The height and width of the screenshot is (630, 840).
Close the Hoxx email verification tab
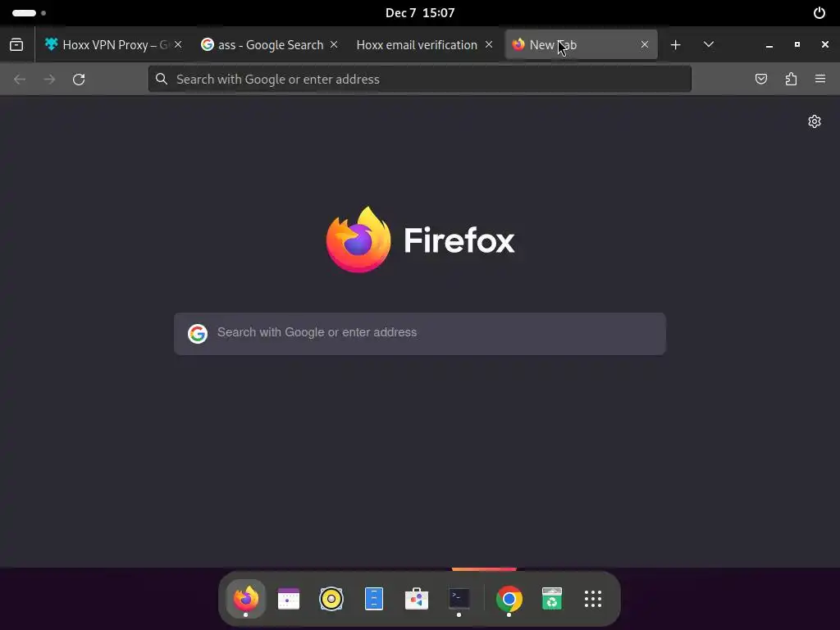pyautogui.click(x=489, y=44)
